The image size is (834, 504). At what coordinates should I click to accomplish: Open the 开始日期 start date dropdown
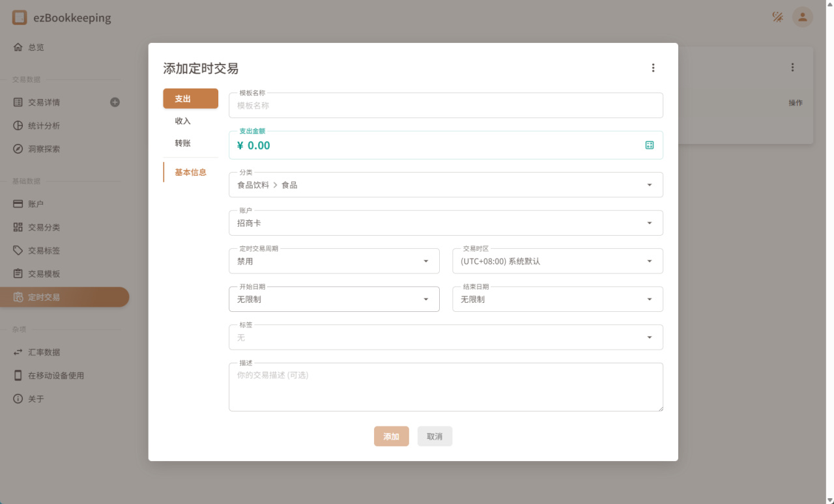[x=334, y=300]
